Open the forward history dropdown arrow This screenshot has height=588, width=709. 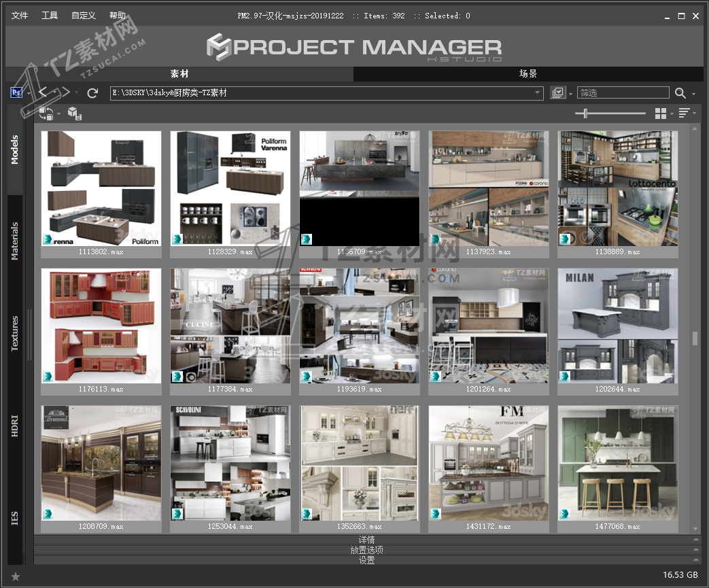tap(76, 92)
